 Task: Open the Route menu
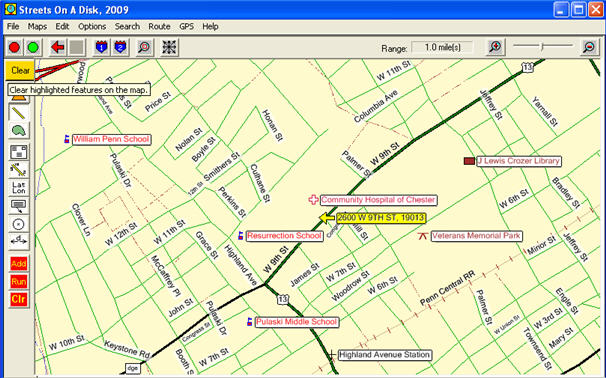159,26
